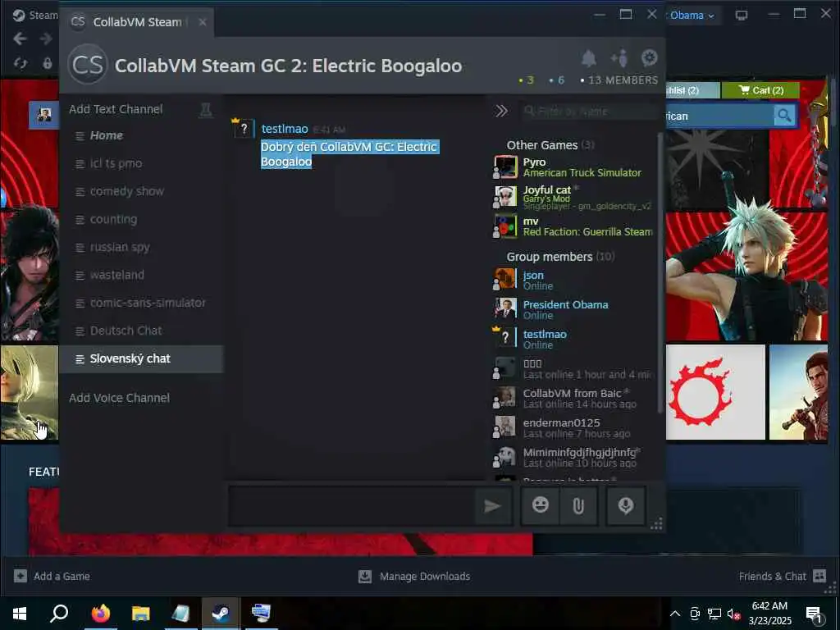840x630 pixels.
Task: Open the Windows Start menu
Action: click(20, 614)
